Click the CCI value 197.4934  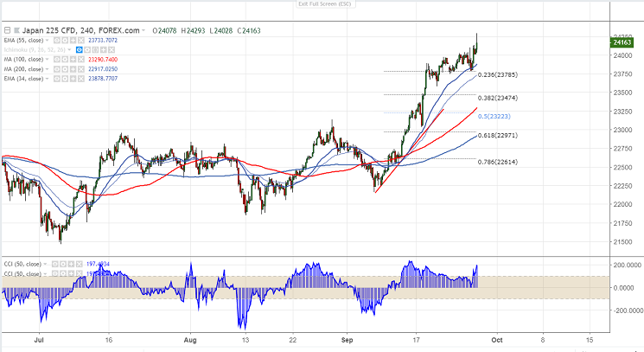point(99,264)
